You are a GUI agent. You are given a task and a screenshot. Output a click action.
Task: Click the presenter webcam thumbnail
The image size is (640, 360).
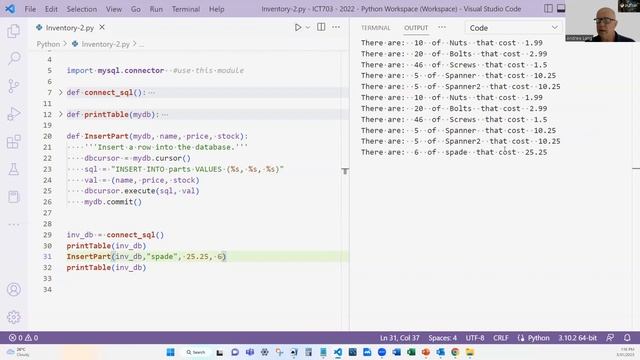(602, 21)
